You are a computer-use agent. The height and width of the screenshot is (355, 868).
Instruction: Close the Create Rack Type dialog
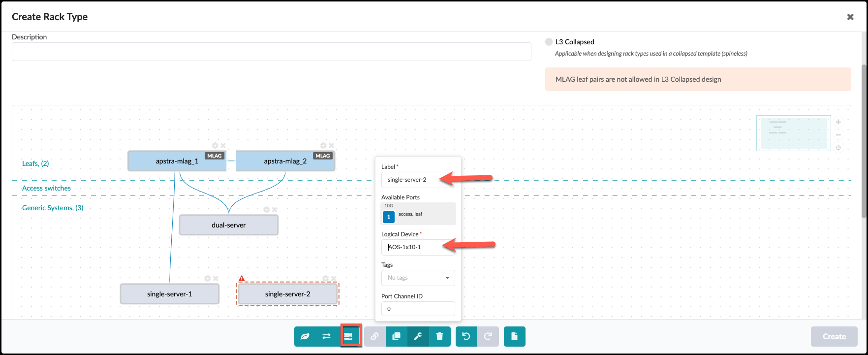(x=850, y=17)
